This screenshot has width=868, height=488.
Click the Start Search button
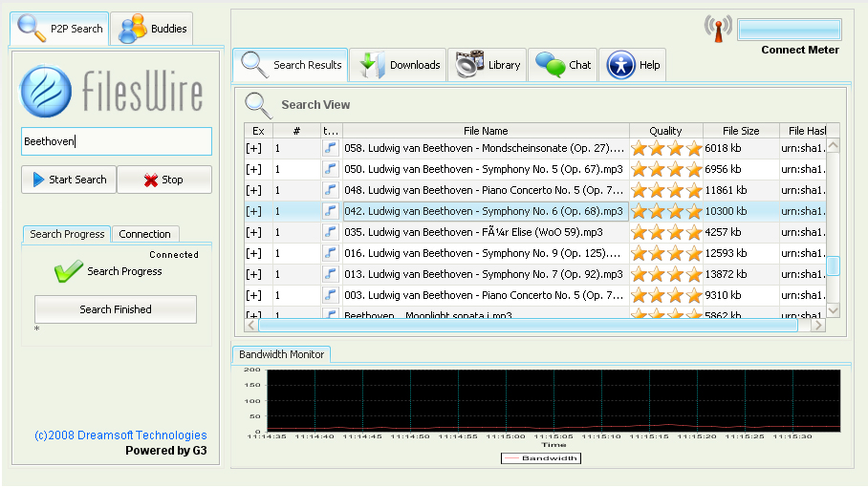coord(69,180)
